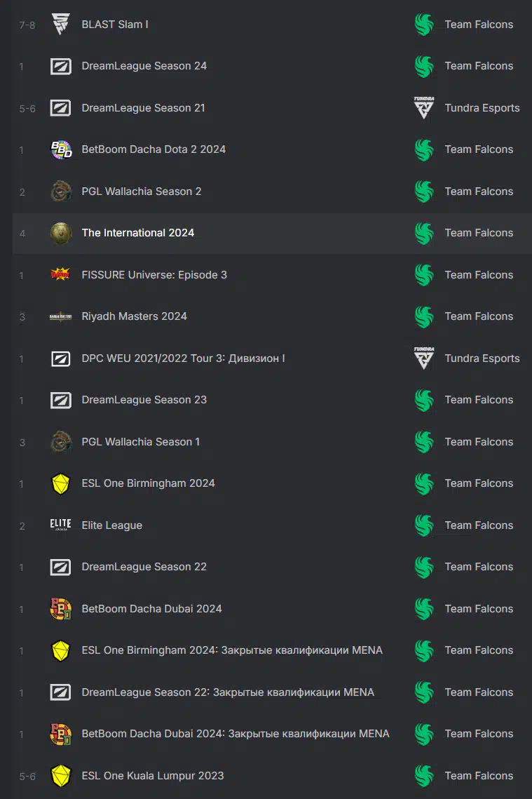Click Tundra Esports logo beside DreamLeague Season 21

(x=423, y=107)
